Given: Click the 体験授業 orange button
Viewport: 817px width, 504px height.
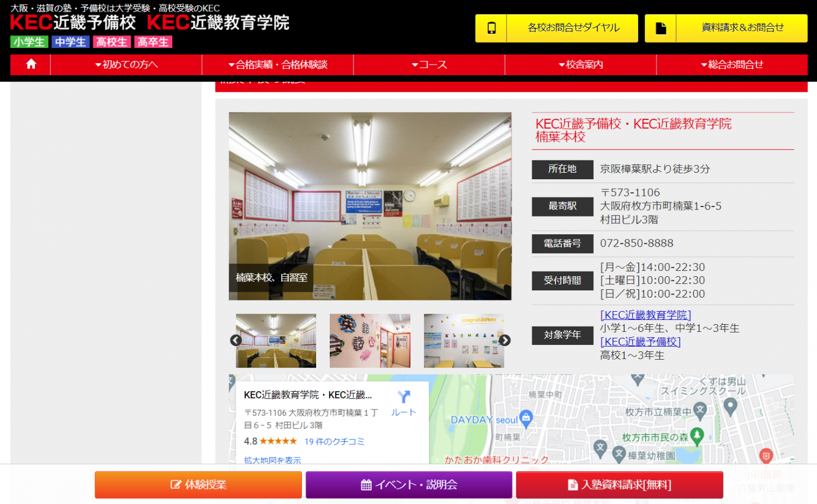Looking at the screenshot, I should tap(198, 485).
